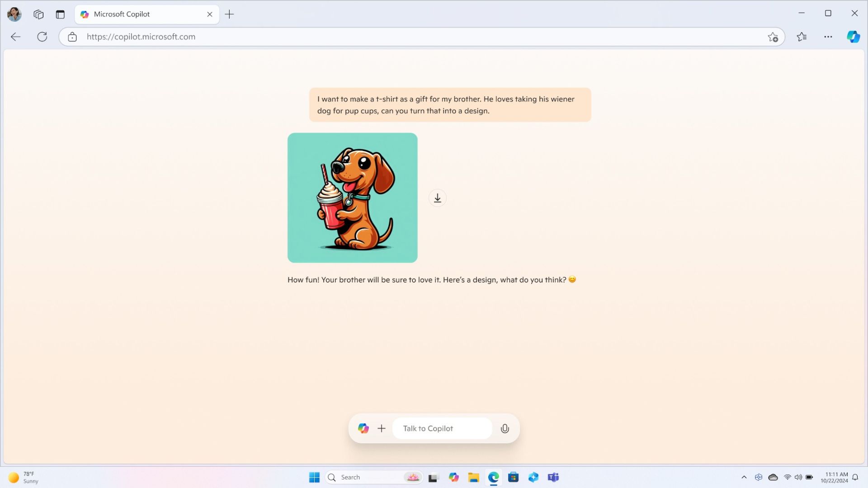
Task: Click the copilot.microsoft.com address bar
Action: click(142, 36)
